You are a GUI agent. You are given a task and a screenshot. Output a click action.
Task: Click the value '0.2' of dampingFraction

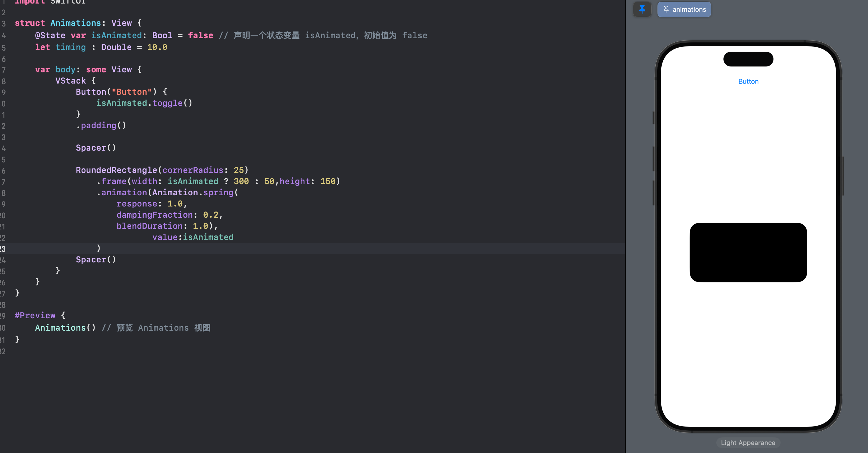[x=211, y=215]
